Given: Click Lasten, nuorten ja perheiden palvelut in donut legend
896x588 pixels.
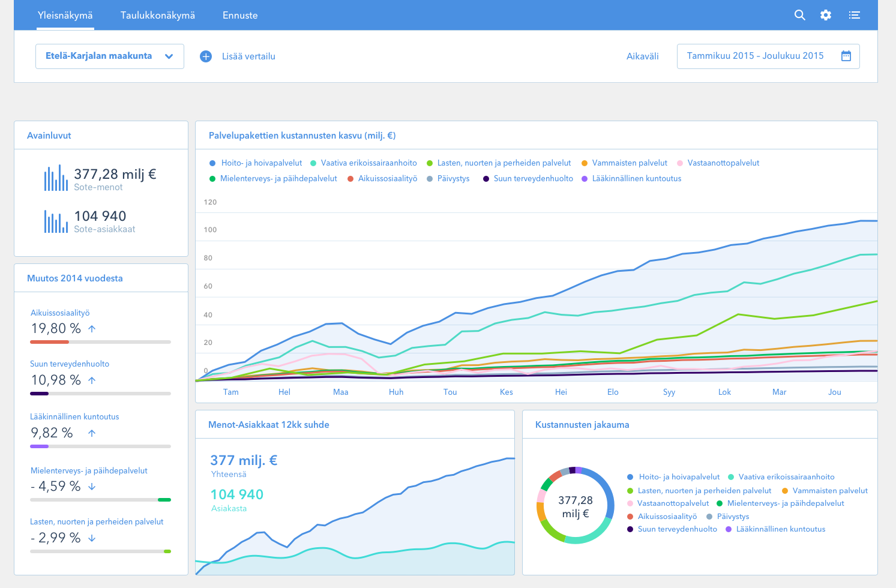Looking at the screenshot, I should 699,491.
